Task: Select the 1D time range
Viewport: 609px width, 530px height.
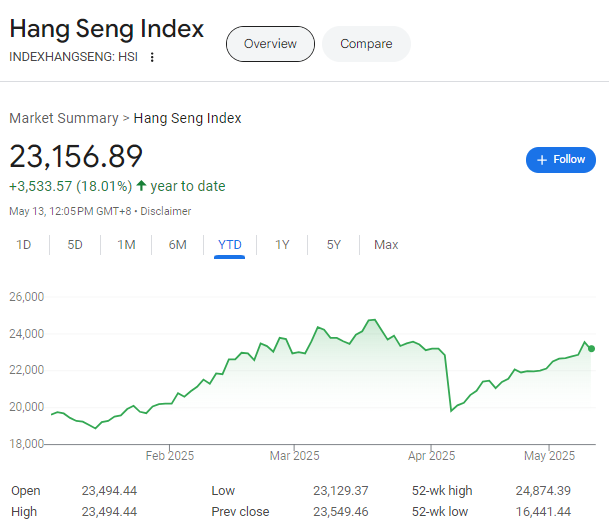Action: (x=24, y=245)
